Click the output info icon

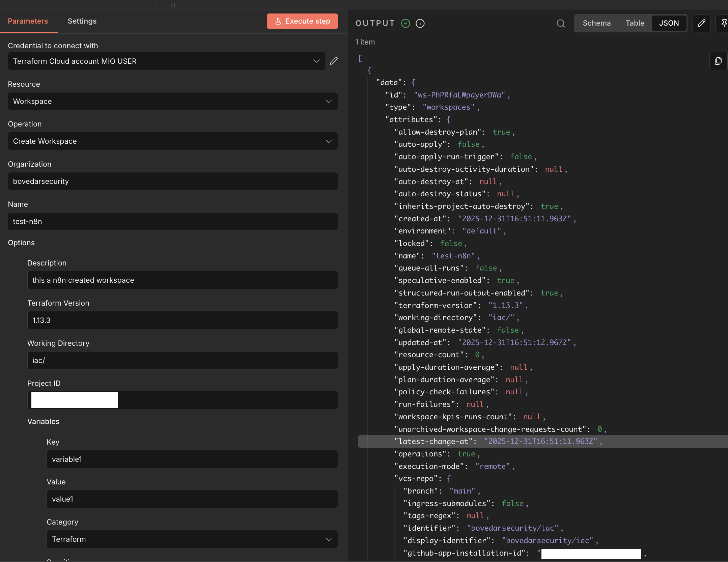420,23
